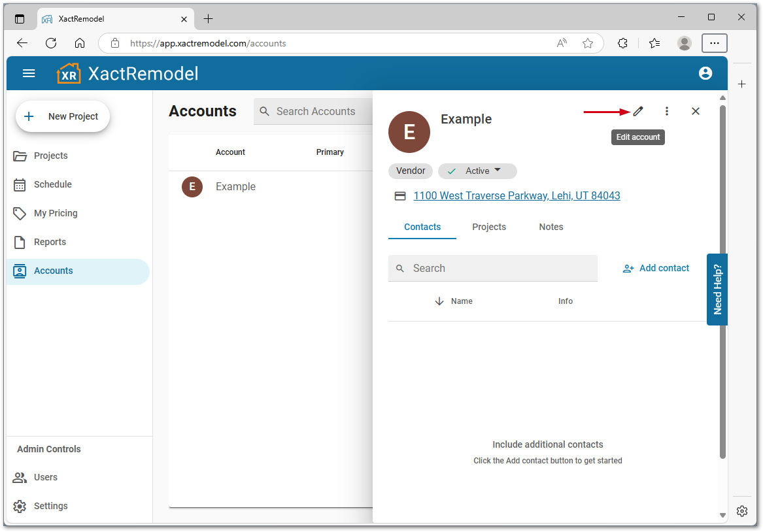This screenshot has width=763, height=532.
Task: Click the browser sidebar plus icon
Action: (741, 84)
